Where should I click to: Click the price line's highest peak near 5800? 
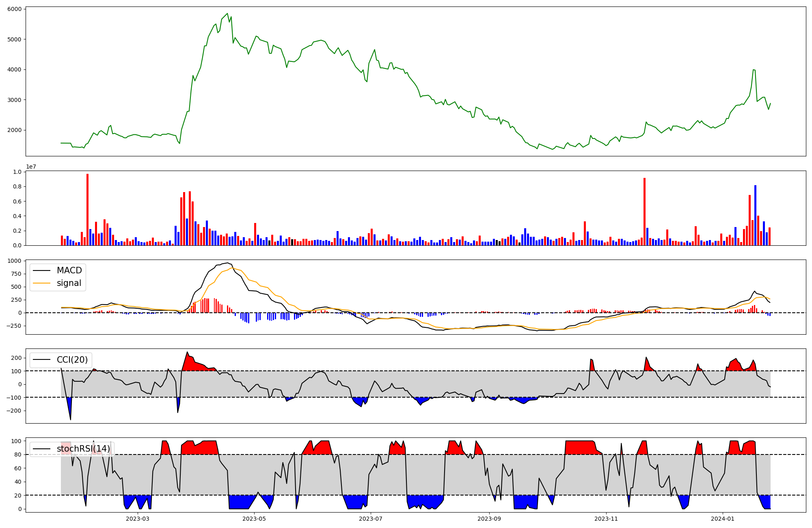227,14
